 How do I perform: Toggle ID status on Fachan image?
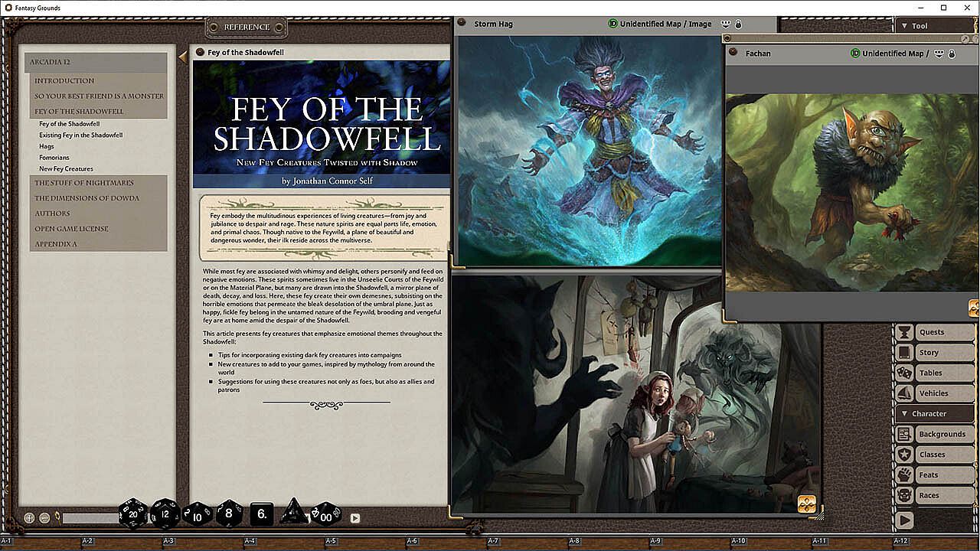(855, 54)
